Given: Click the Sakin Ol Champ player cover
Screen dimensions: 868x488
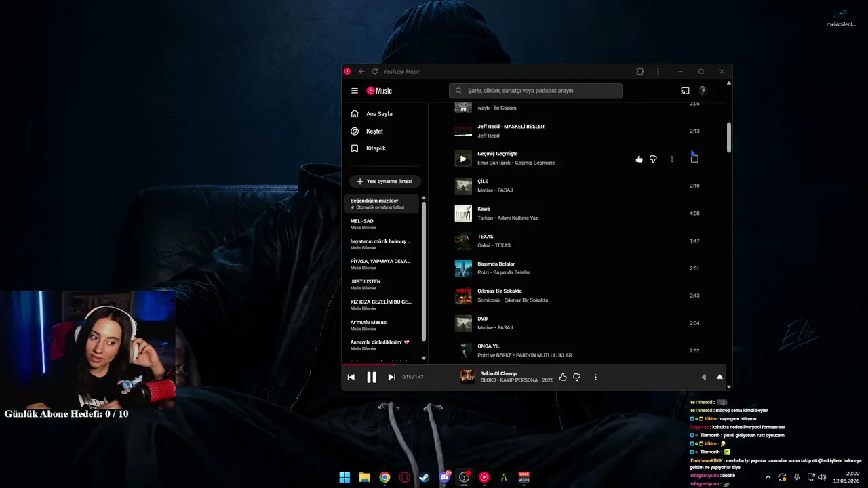Looking at the screenshot, I should (x=467, y=377).
